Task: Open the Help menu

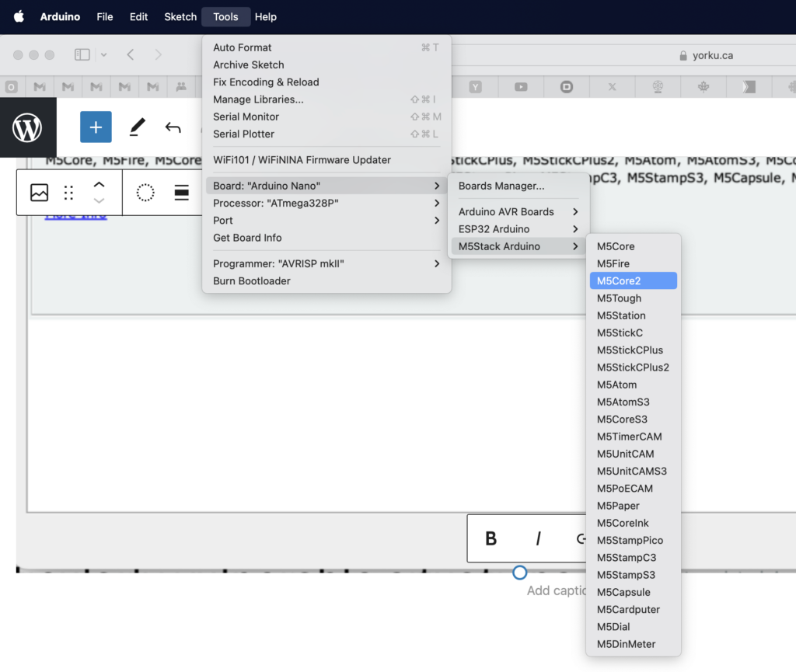Action: (x=266, y=17)
